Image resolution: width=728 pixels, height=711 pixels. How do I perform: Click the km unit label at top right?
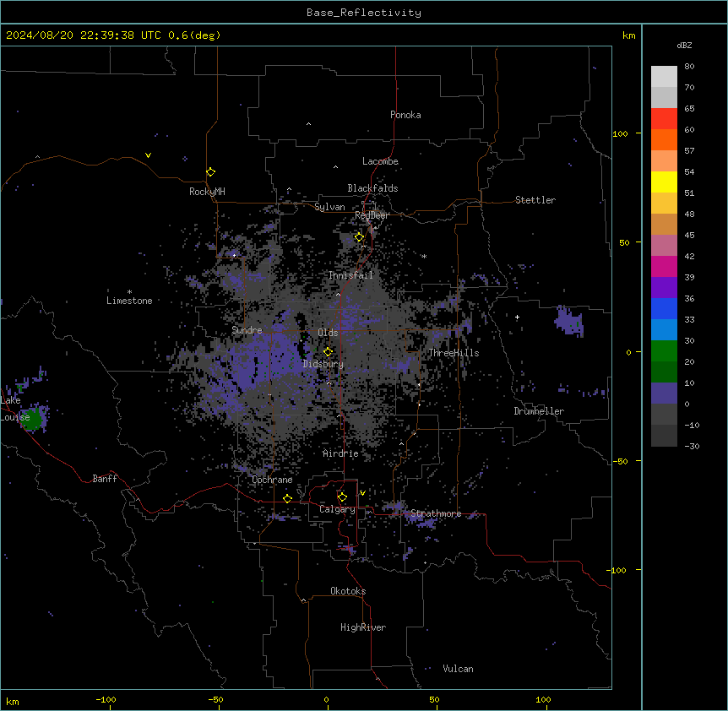click(x=628, y=35)
